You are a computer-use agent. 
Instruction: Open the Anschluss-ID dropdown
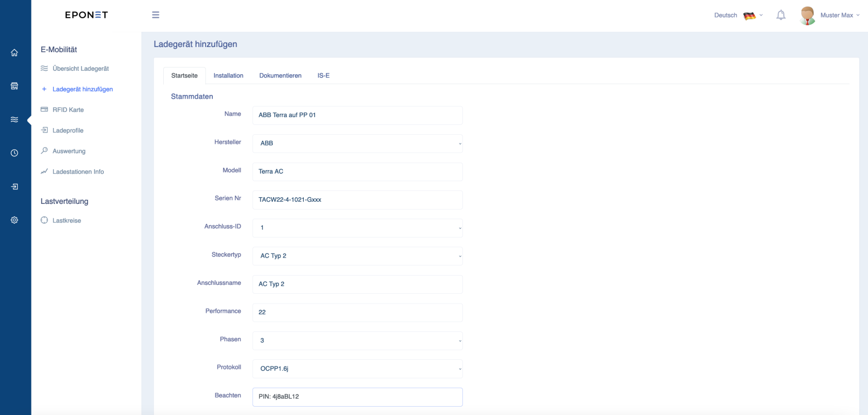tap(358, 228)
